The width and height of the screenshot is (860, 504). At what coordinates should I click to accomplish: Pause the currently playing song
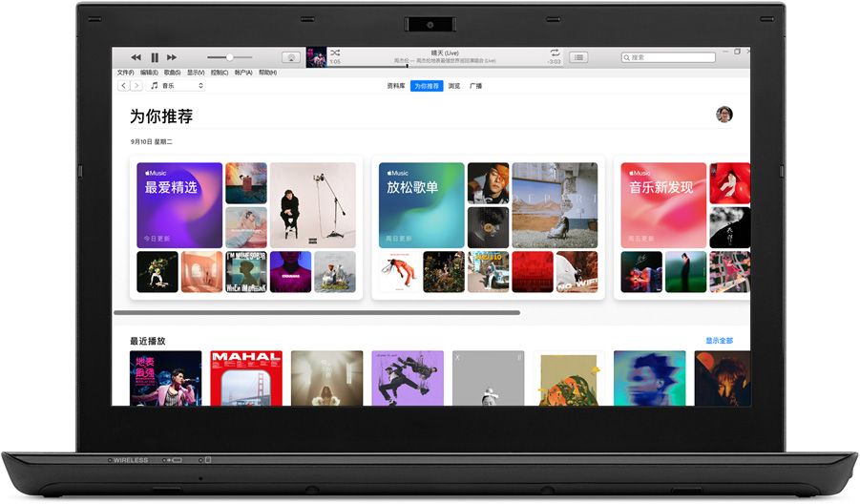pos(155,57)
